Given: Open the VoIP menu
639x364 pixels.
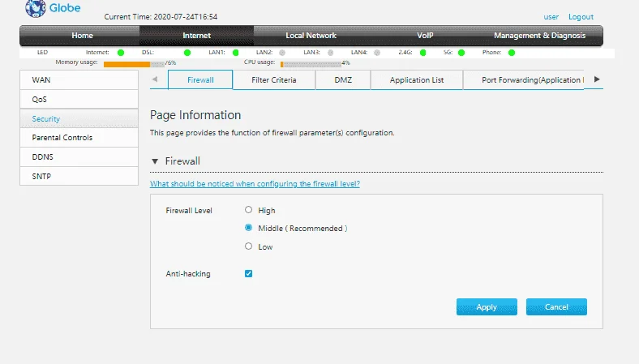Looking at the screenshot, I should [x=425, y=36].
